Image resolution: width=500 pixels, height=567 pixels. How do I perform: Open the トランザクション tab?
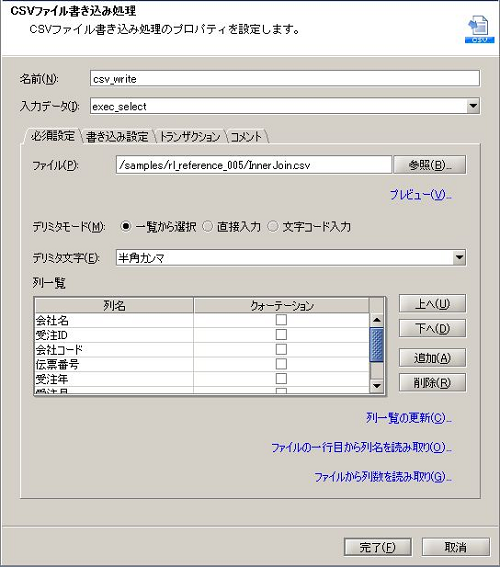tap(190, 137)
